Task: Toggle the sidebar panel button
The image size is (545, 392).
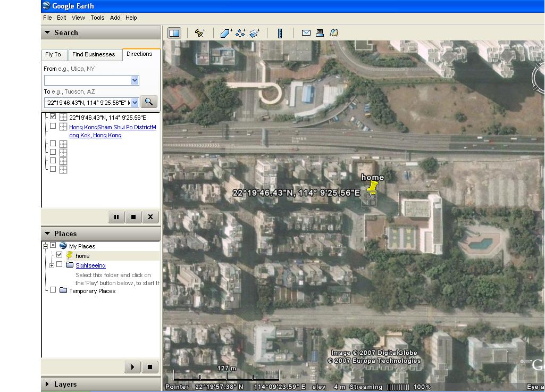Action: tap(174, 33)
